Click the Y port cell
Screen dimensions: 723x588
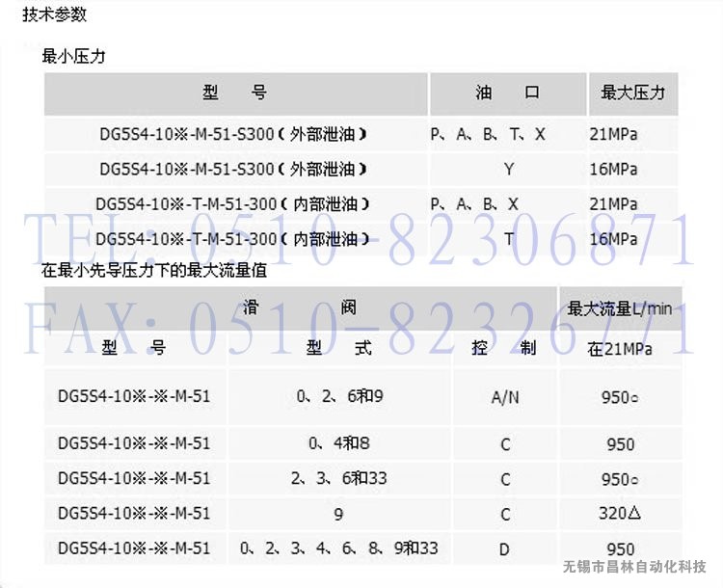click(x=508, y=170)
